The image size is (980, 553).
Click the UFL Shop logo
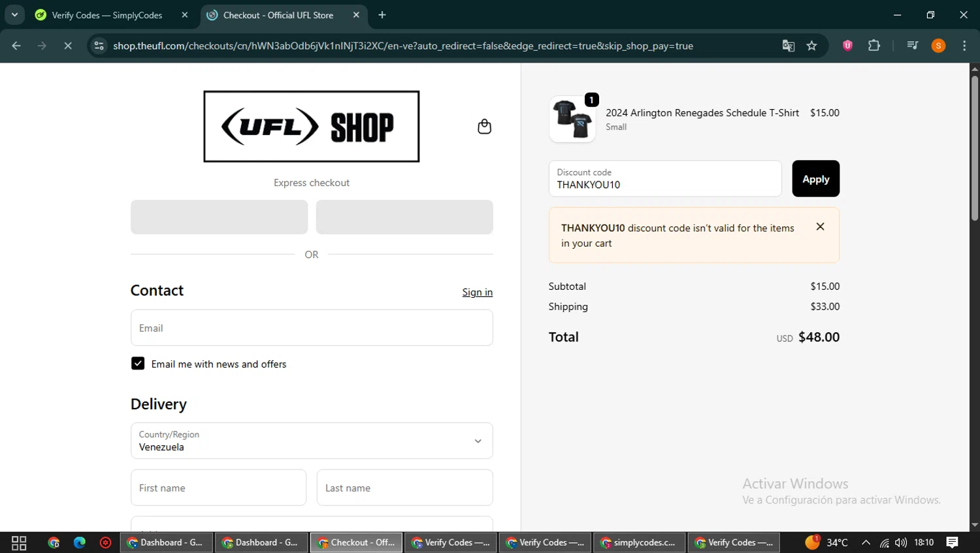[x=312, y=127]
